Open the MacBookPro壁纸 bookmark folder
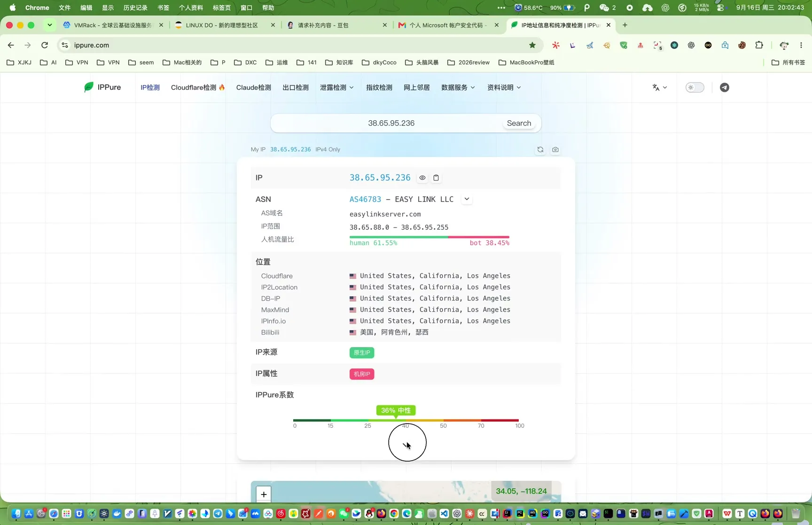This screenshot has width=812, height=525. 526,62
